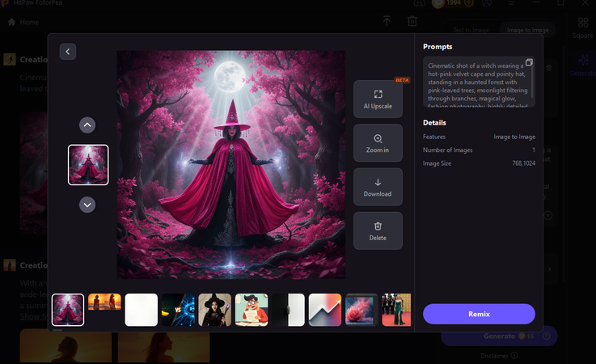Copy the prompt text with the copy icon
This screenshot has width=596, height=364.
coord(529,62)
